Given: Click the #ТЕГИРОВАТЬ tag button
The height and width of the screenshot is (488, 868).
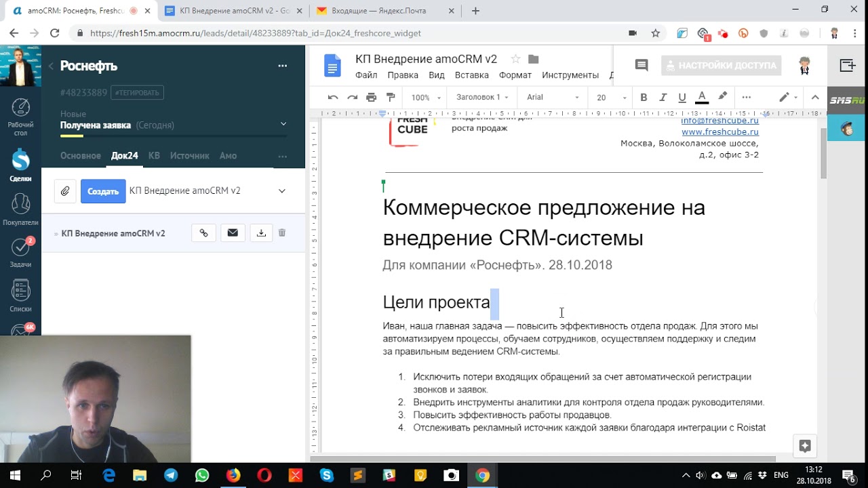Looking at the screenshot, I should (138, 92).
